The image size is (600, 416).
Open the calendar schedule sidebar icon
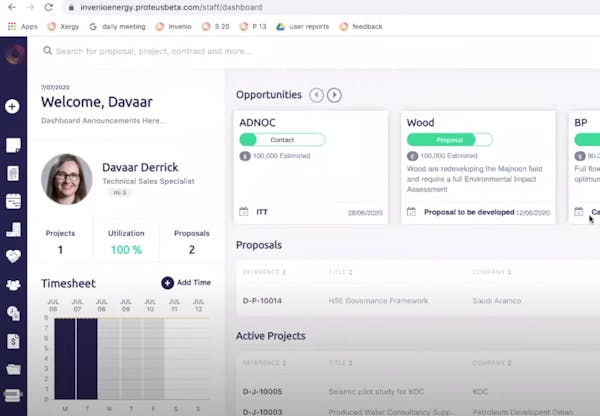13,201
